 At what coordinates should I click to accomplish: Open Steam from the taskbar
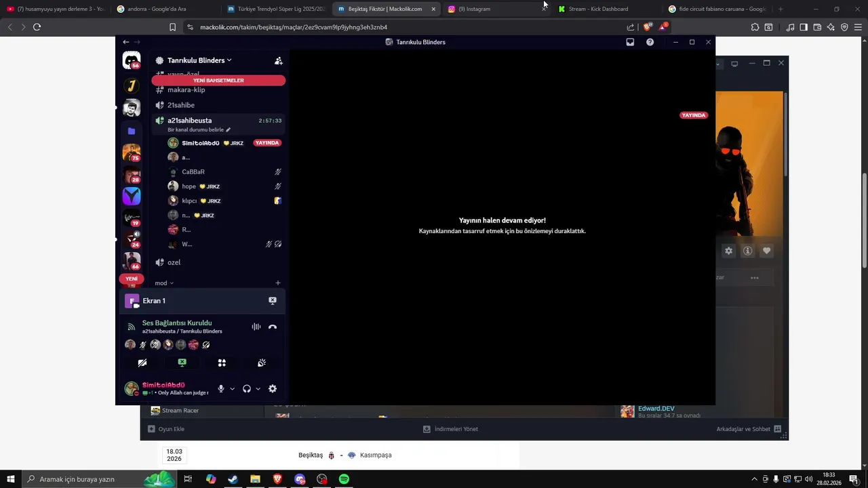(233, 479)
